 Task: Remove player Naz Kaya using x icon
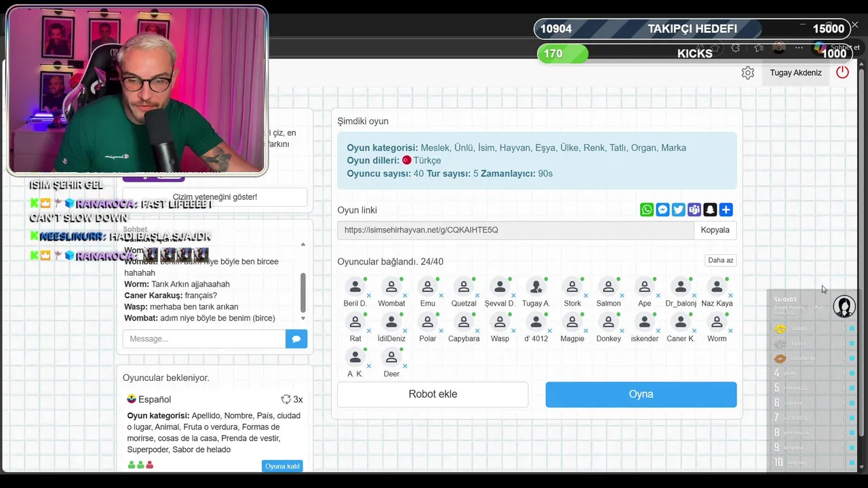[x=730, y=296]
